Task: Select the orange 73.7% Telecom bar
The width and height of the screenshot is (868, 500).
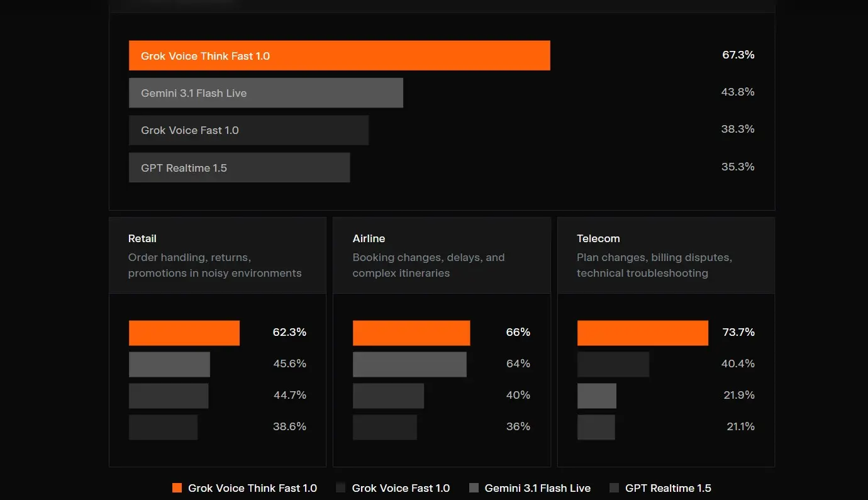Action: (x=643, y=333)
